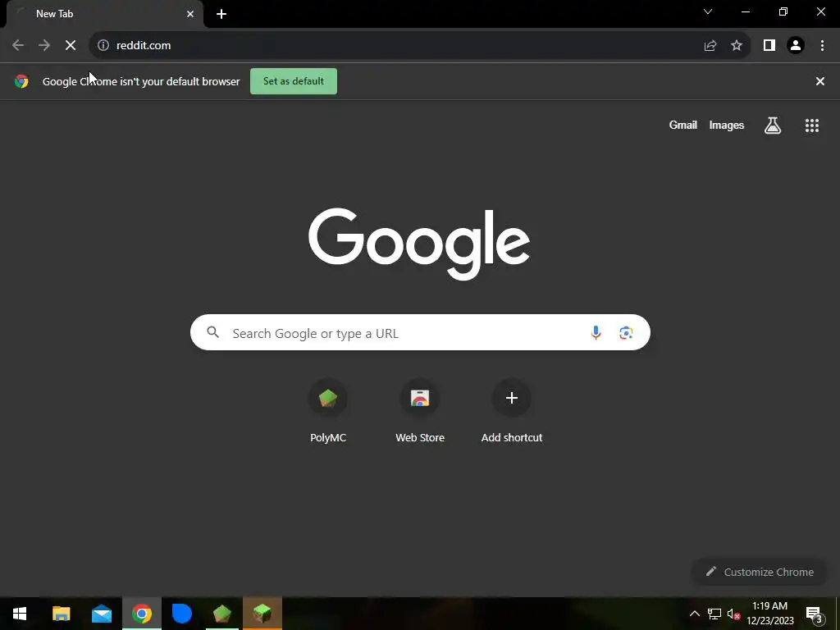View site information icon next to reddit.com
840x630 pixels.
(x=103, y=46)
